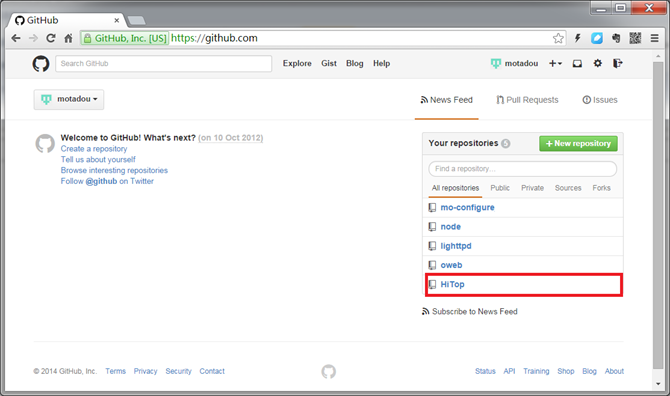Click the footer Octocat logo
Image resolution: width=670 pixels, height=396 pixels.
click(329, 372)
